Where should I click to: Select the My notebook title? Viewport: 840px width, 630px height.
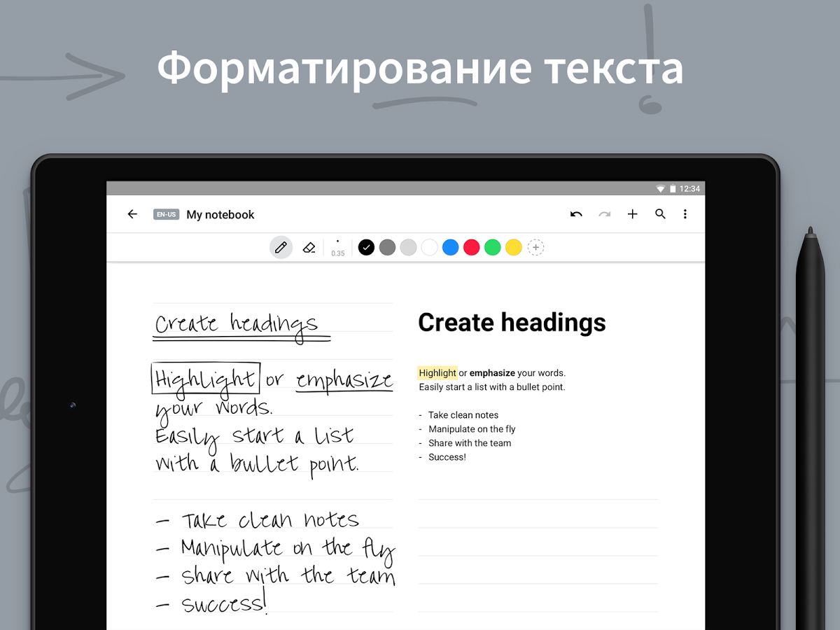coord(220,215)
